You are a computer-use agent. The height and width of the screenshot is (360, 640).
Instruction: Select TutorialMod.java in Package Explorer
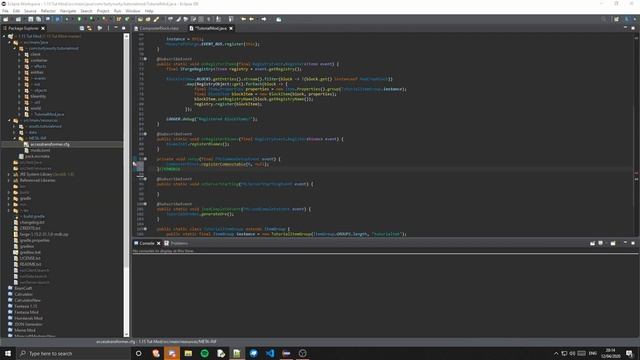(x=49, y=114)
